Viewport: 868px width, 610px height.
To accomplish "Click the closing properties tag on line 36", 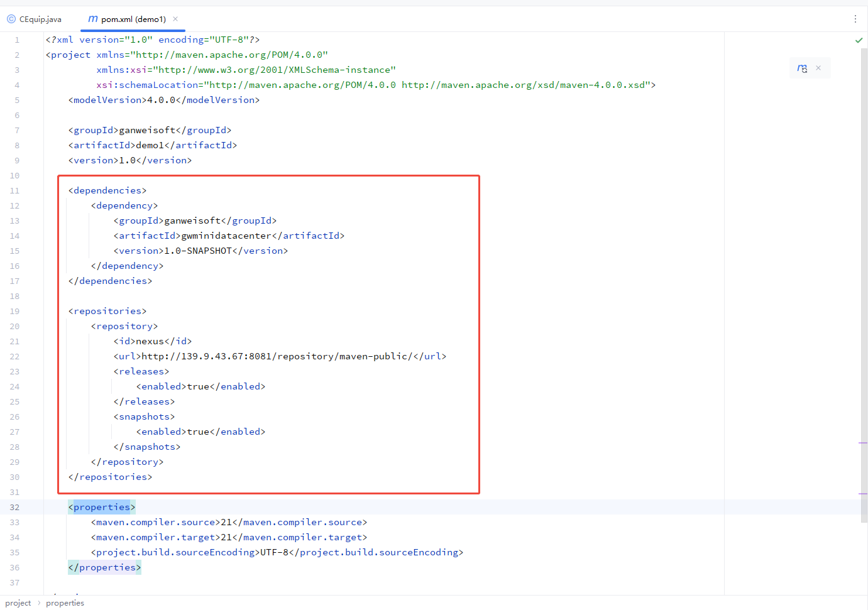I will (104, 567).
